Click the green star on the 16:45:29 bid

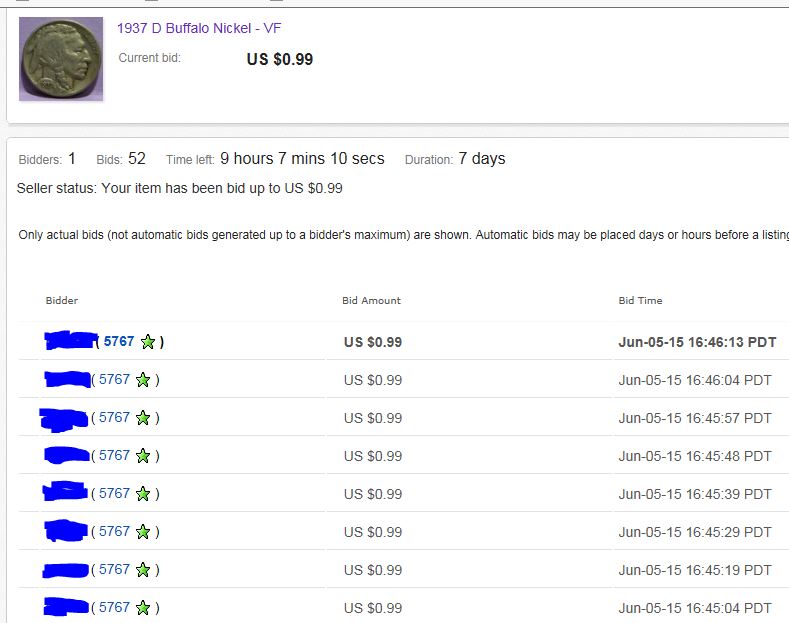pos(143,532)
